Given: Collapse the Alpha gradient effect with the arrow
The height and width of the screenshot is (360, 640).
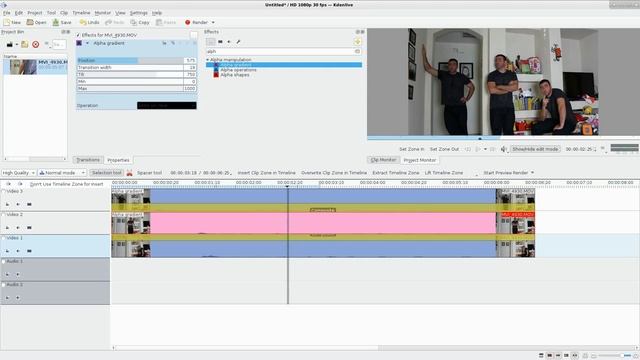Looking at the screenshot, I should click(x=87, y=43).
